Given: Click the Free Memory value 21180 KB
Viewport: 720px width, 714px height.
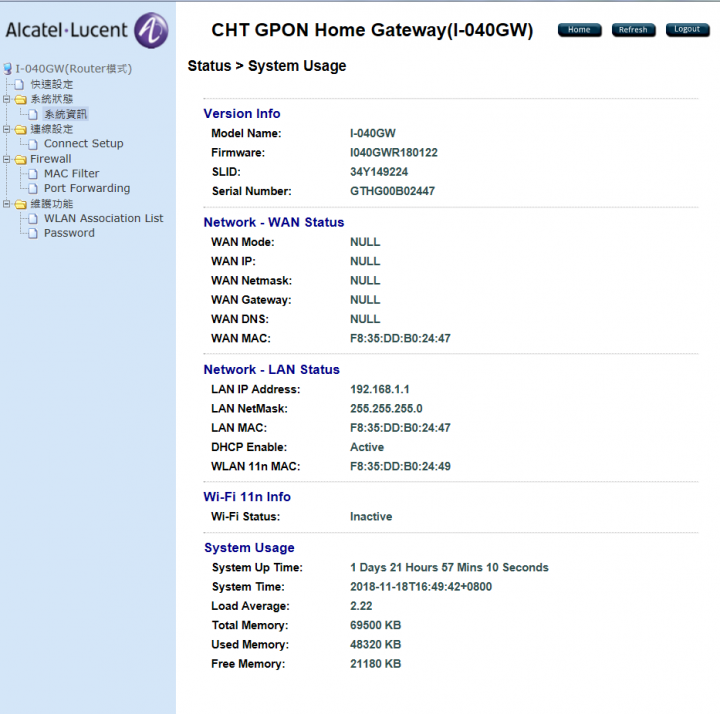Looking at the screenshot, I should pos(375,664).
